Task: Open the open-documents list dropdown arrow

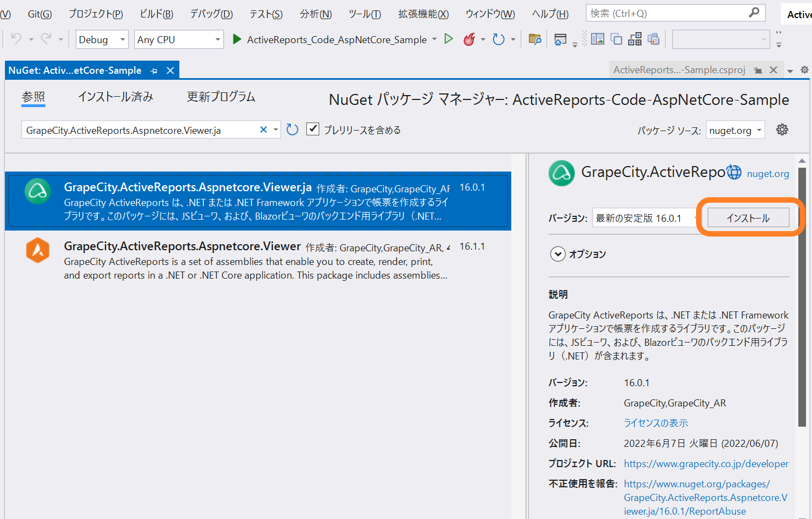Action: coord(790,71)
